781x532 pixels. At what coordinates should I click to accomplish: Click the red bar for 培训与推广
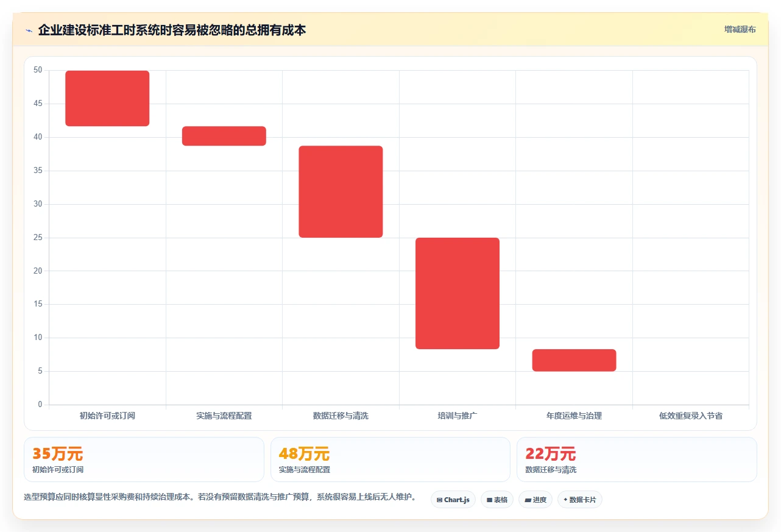pyautogui.click(x=458, y=293)
